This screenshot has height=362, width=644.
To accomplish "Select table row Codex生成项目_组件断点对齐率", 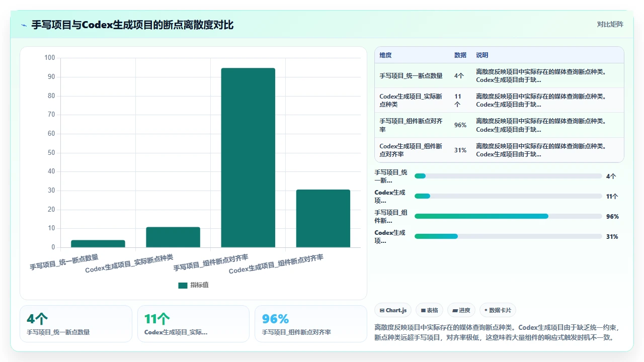I will (x=499, y=150).
